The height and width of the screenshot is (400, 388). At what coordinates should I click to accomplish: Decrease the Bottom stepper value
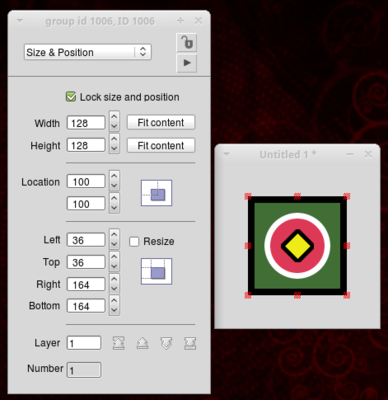click(x=114, y=310)
